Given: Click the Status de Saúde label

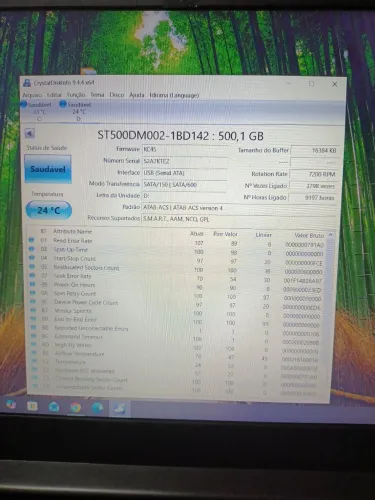Looking at the screenshot, I should 47,148.
